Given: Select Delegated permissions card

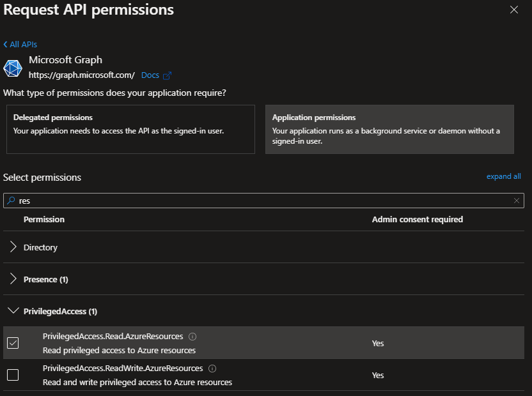Looking at the screenshot, I should click(x=130, y=129).
